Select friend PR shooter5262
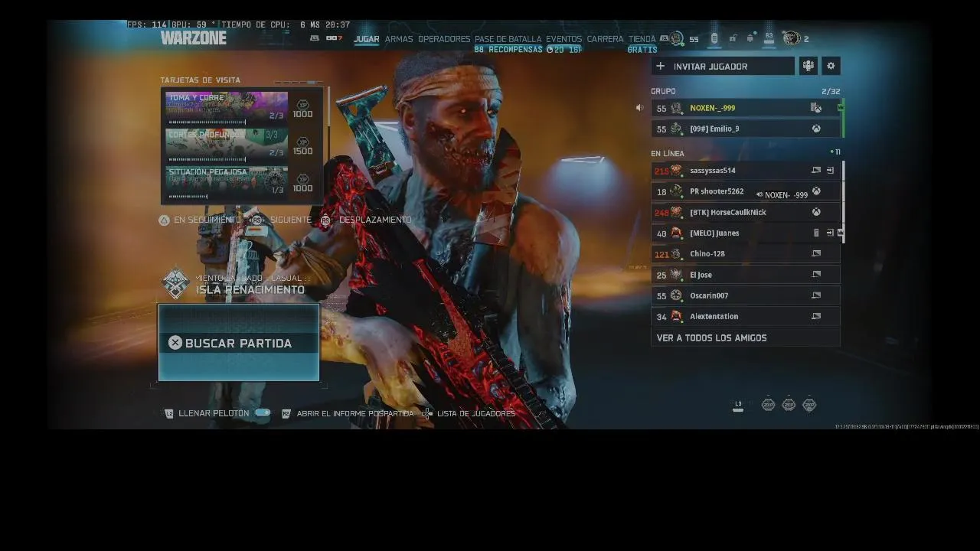The image size is (980, 551). [x=746, y=191]
